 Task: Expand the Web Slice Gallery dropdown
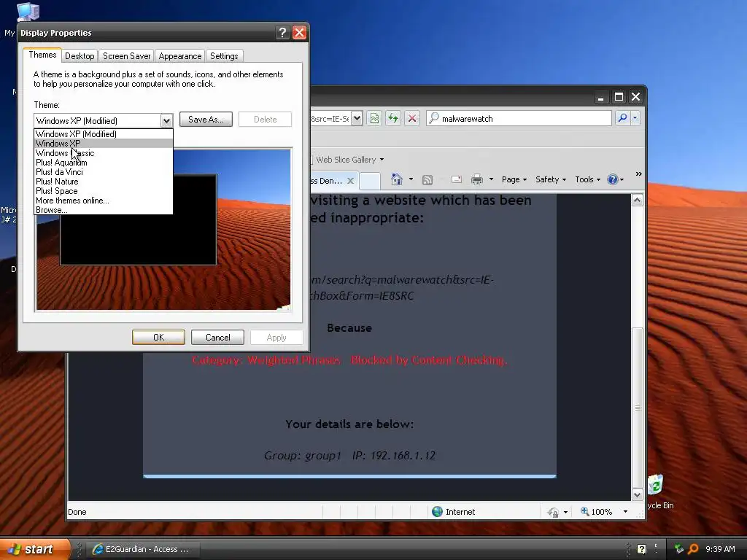(382, 160)
